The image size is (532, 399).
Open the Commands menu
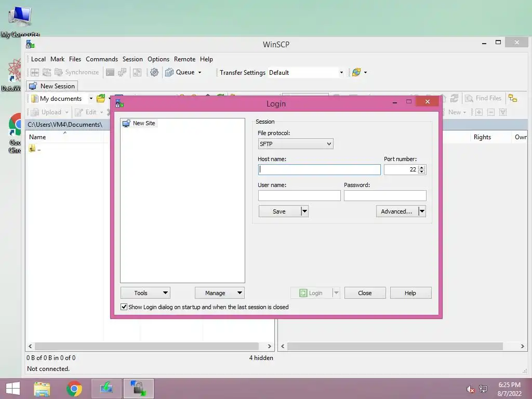click(102, 59)
